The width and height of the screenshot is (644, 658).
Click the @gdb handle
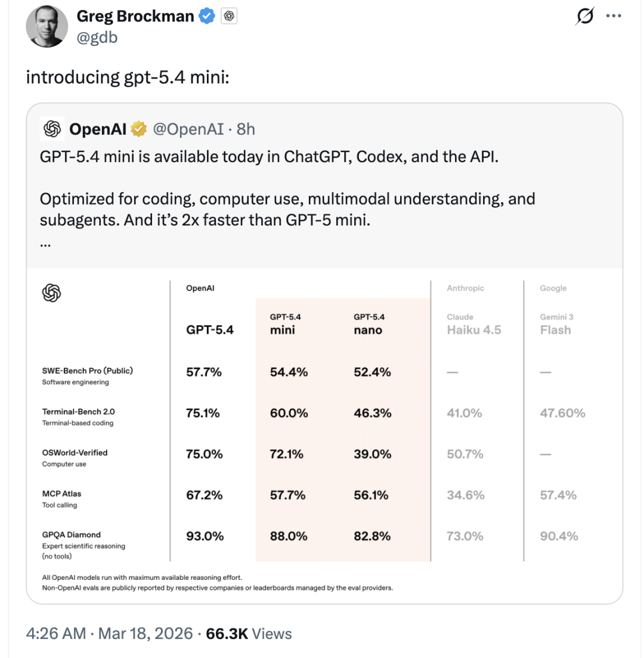pos(97,37)
